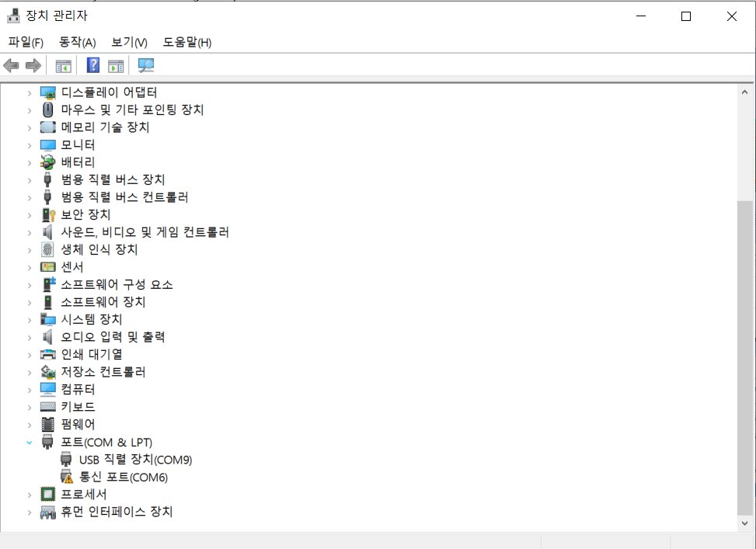Collapse the 포트(COM & LPT) category
This screenshot has width=756, height=549.
30,442
